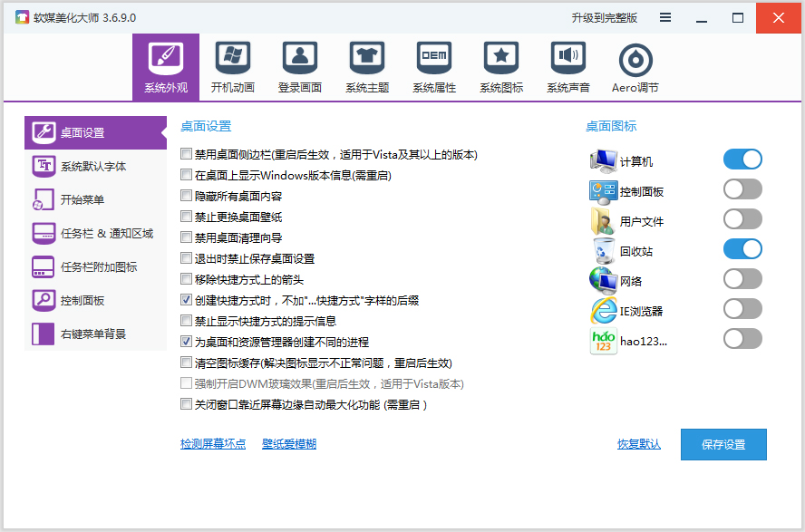This screenshot has width=805, height=532.
Task: Open the 登录画面 login screen icon
Action: [300, 59]
